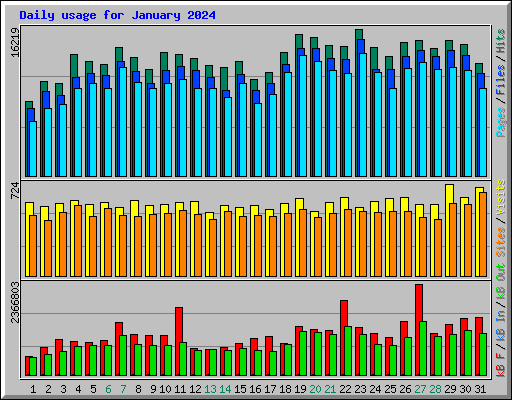This screenshot has width=512, height=400.
Task: Click the 16219 axis value
Action: (15, 42)
